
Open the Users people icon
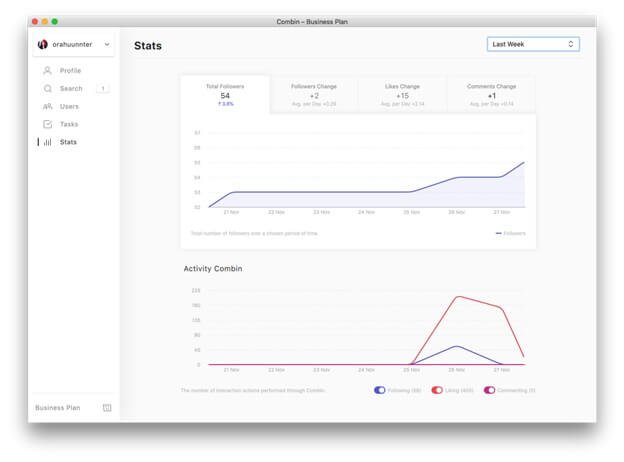coord(47,106)
